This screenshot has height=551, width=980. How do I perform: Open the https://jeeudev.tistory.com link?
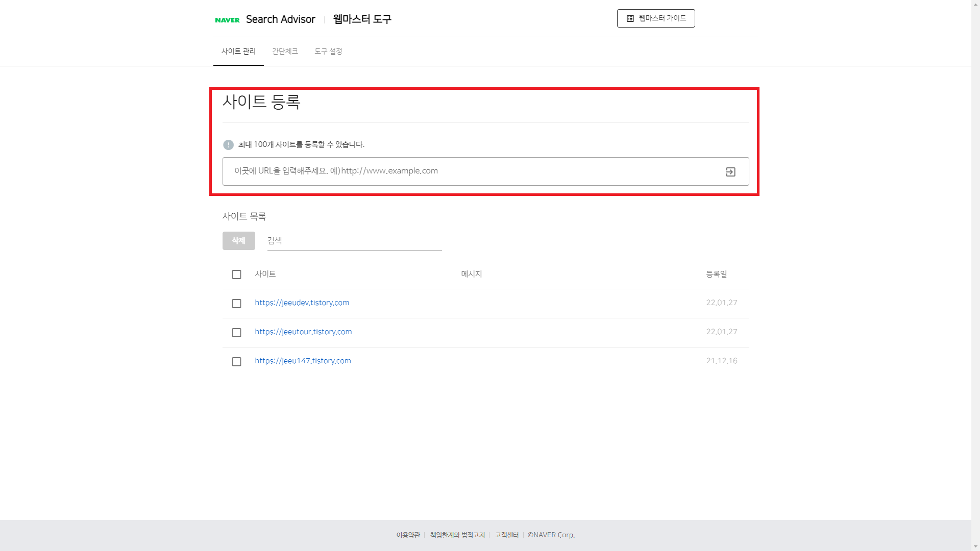302,303
